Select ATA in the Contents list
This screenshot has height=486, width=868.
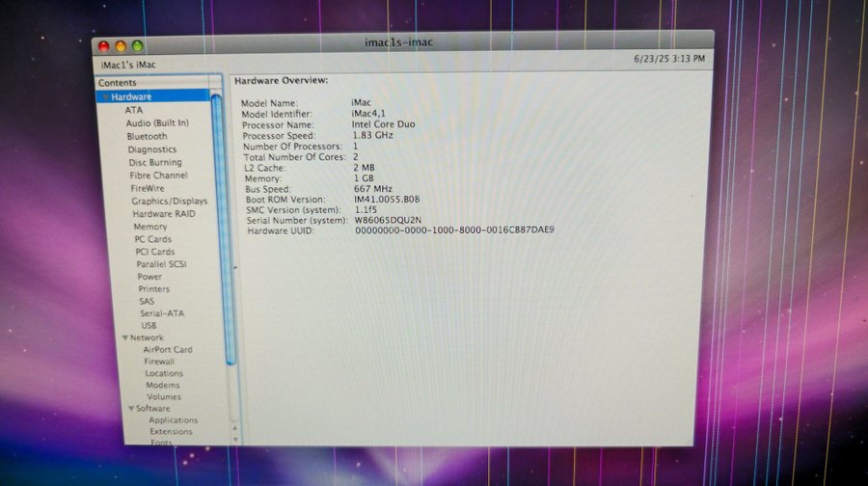click(133, 110)
